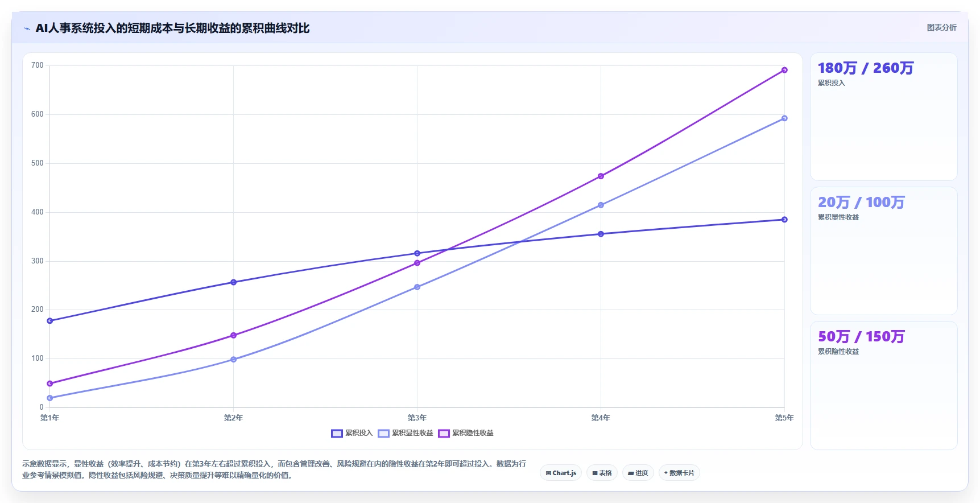The image size is (980, 503).
Task: Select the 累积投入 data point at 第1年
Action: point(50,321)
